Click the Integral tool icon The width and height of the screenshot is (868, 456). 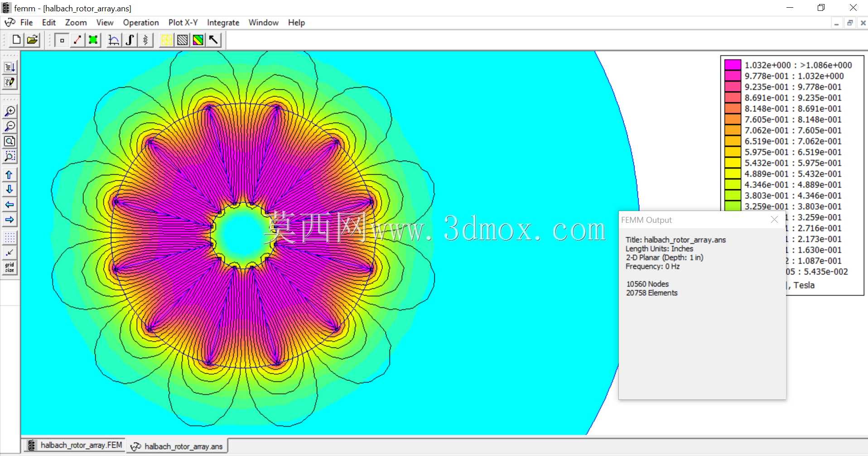coord(130,40)
